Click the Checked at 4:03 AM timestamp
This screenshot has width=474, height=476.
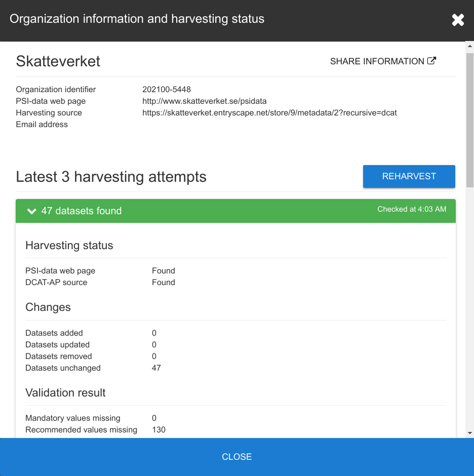tap(412, 209)
